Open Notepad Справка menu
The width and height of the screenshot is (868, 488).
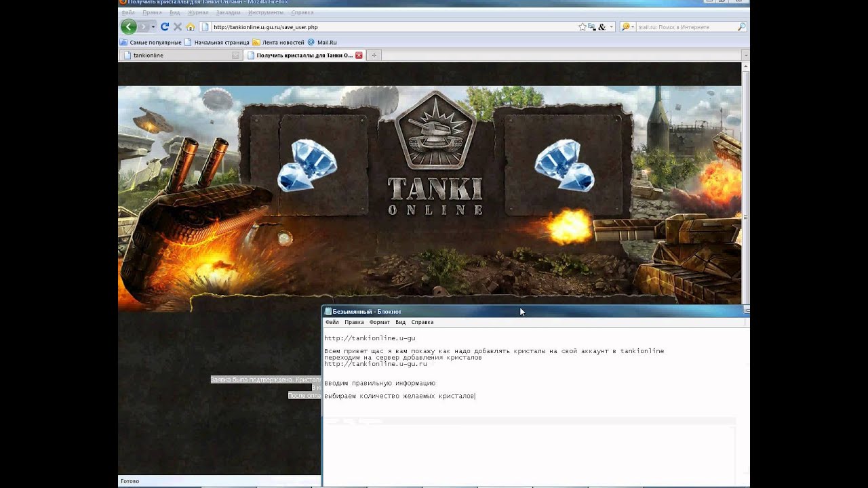[x=422, y=322]
